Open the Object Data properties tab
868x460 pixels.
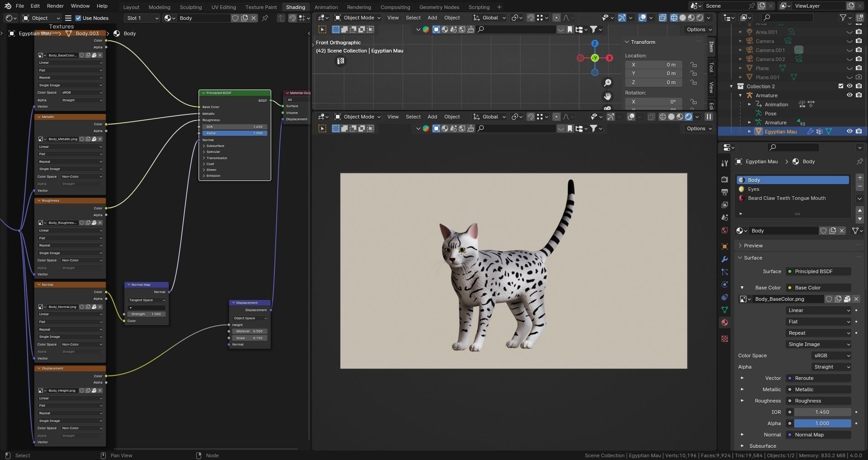[x=725, y=310]
